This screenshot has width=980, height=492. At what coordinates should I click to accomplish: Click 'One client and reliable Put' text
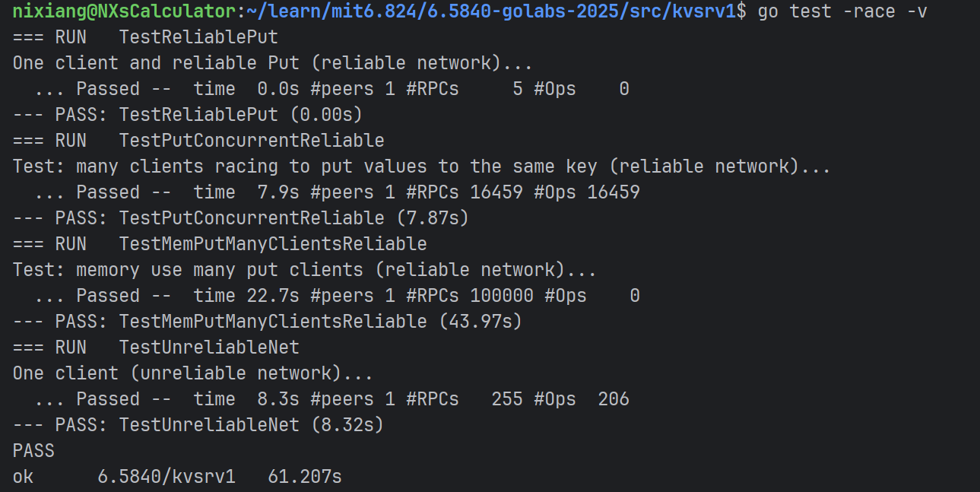pyautogui.click(x=156, y=63)
